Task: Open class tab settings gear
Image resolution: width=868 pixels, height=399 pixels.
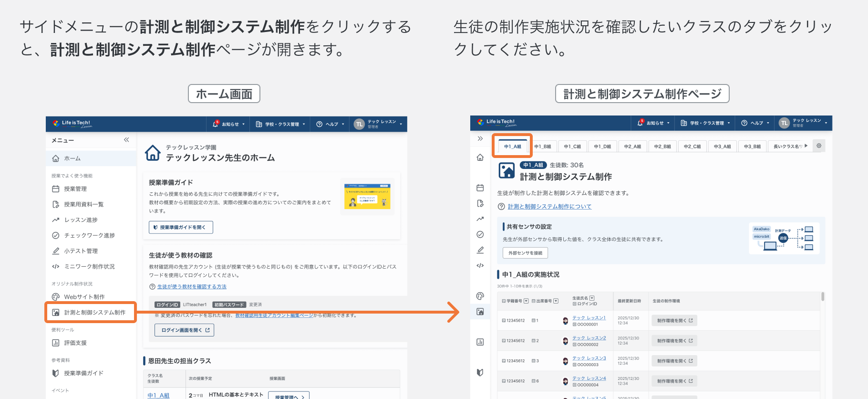Action: click(x=819, y=146)
